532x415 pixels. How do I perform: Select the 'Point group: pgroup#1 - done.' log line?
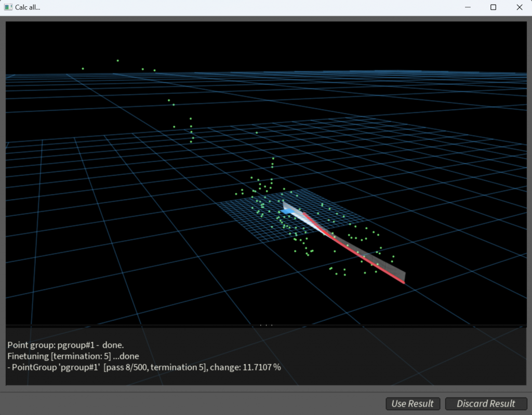[65, 345]
